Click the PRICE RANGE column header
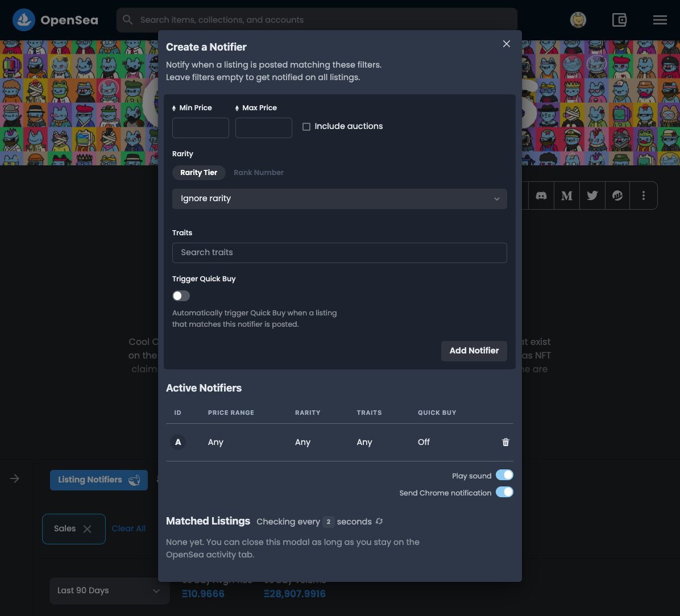Viewport: 680px width, 616px height. [x=231, y=413]
